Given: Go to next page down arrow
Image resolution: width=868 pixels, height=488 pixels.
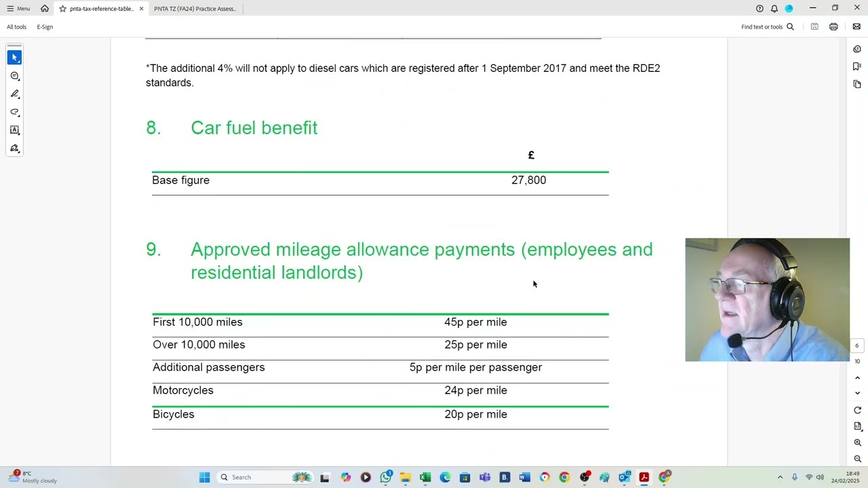Looking at the screenshot, I should (x=857, y=393).
